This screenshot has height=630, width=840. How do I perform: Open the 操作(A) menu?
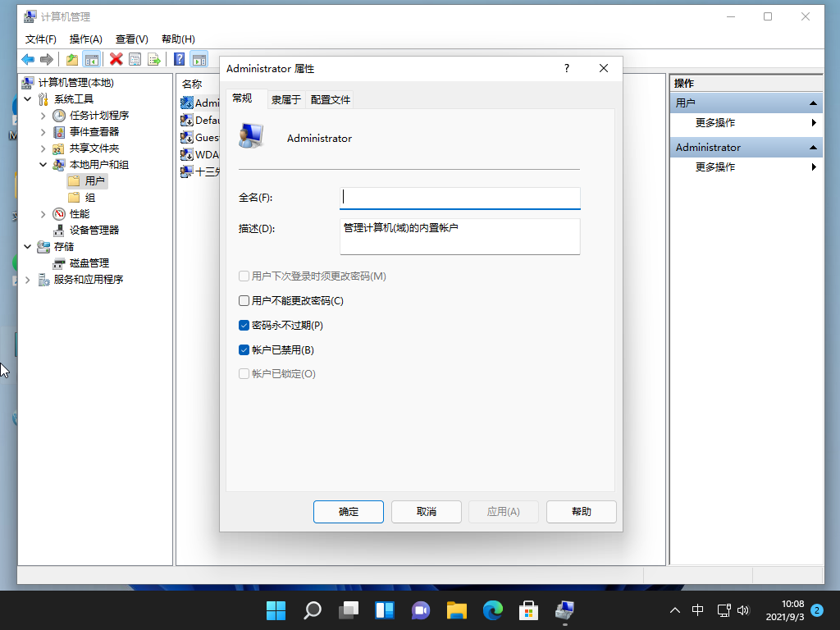pos(85,39)
